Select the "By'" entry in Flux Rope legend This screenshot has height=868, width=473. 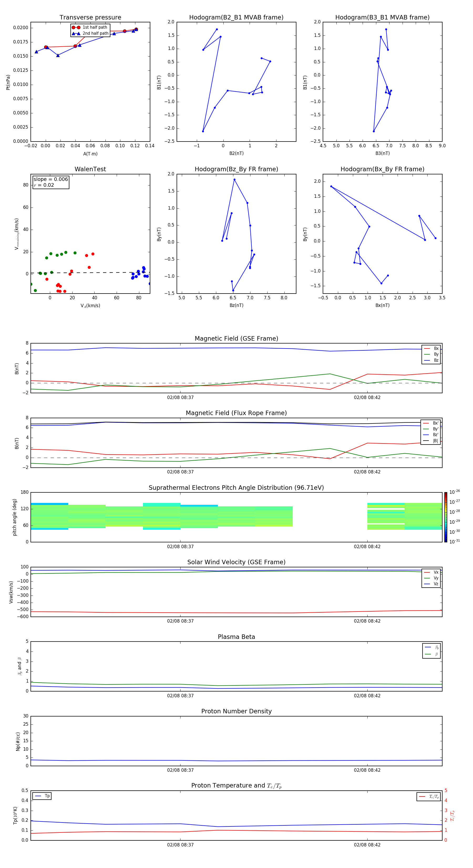point(431,429)
